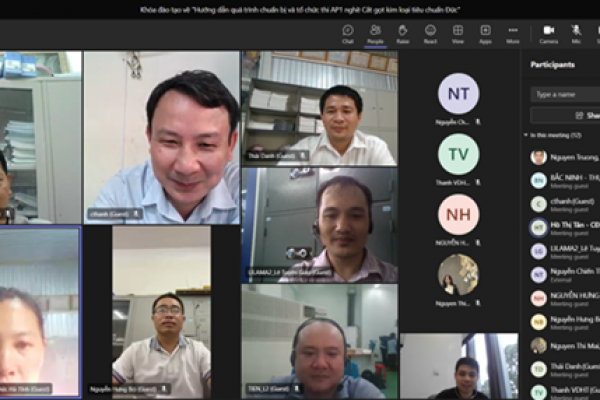Viewport: 600px width, 400px height.
Task: Open the Chat panel
Action: click(x=347, y=33)
